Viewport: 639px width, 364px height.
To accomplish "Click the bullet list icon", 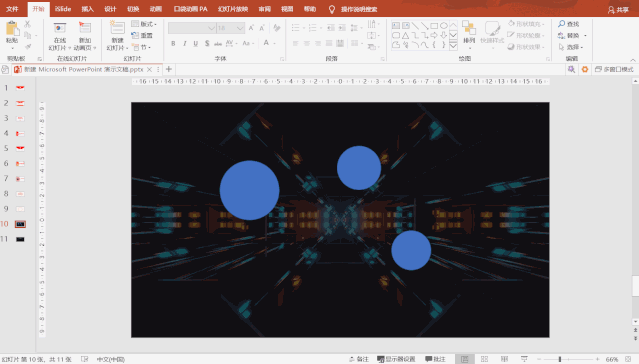I will (x=295, y=28).
